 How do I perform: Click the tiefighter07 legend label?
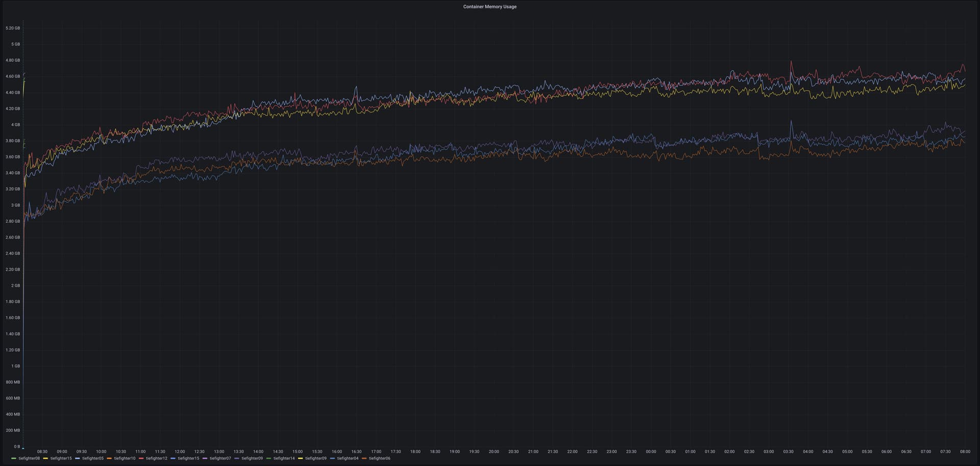[220, 458]
